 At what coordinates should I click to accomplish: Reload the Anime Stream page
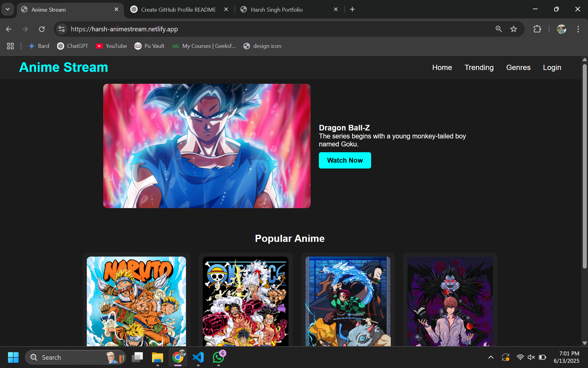[x=42, y=29]
